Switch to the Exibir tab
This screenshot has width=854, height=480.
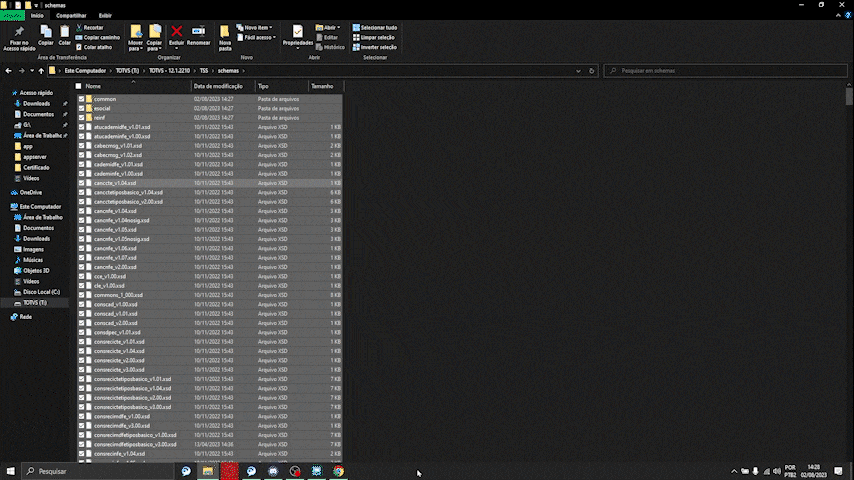point(105,16)
